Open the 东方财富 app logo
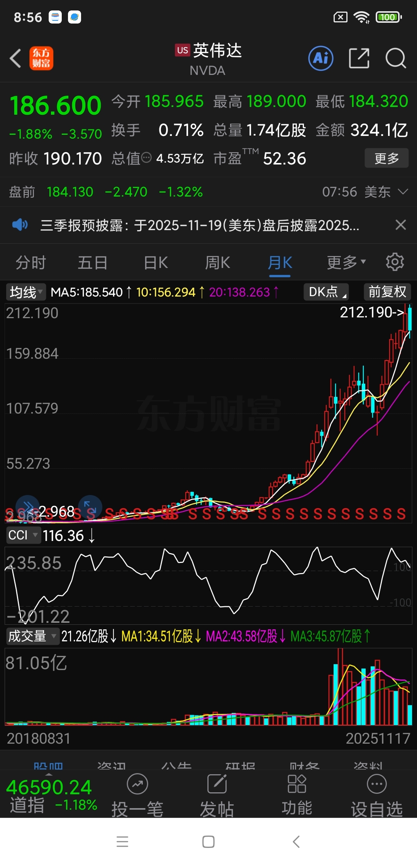Screen dimensions: 417x868 point(41,58)
